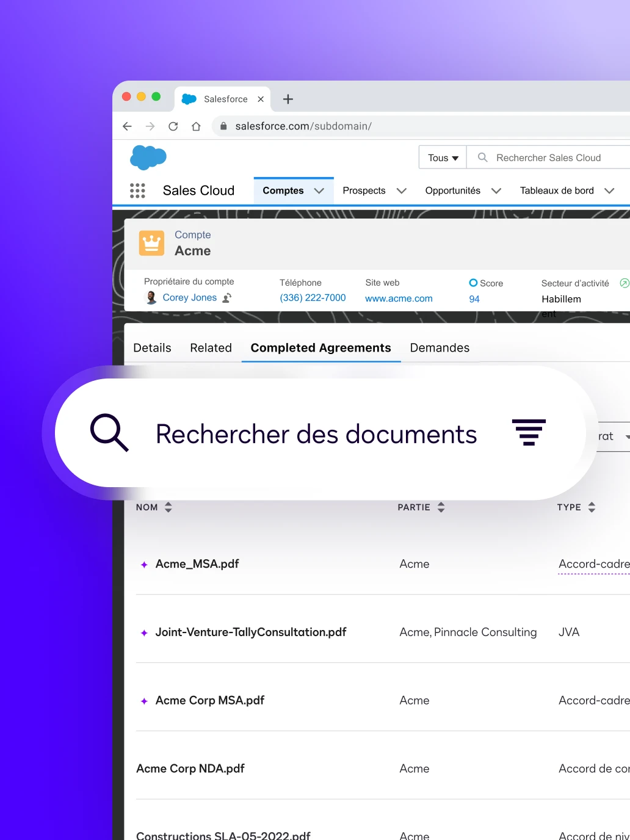
Task: Open the Tous search scope dropdown
Action: point(443,157)
